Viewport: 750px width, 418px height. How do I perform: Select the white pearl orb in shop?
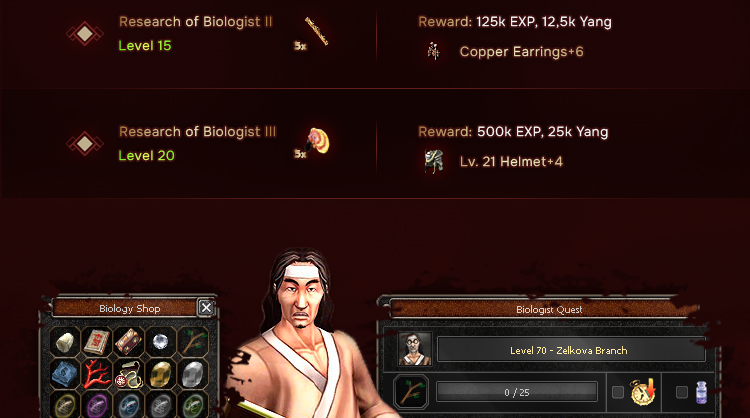161,341
